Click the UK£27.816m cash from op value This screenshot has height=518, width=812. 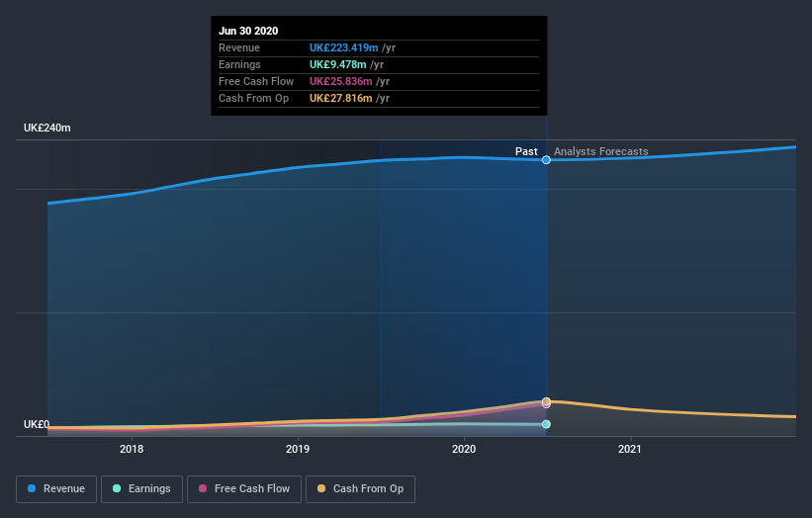pos(341,98)
